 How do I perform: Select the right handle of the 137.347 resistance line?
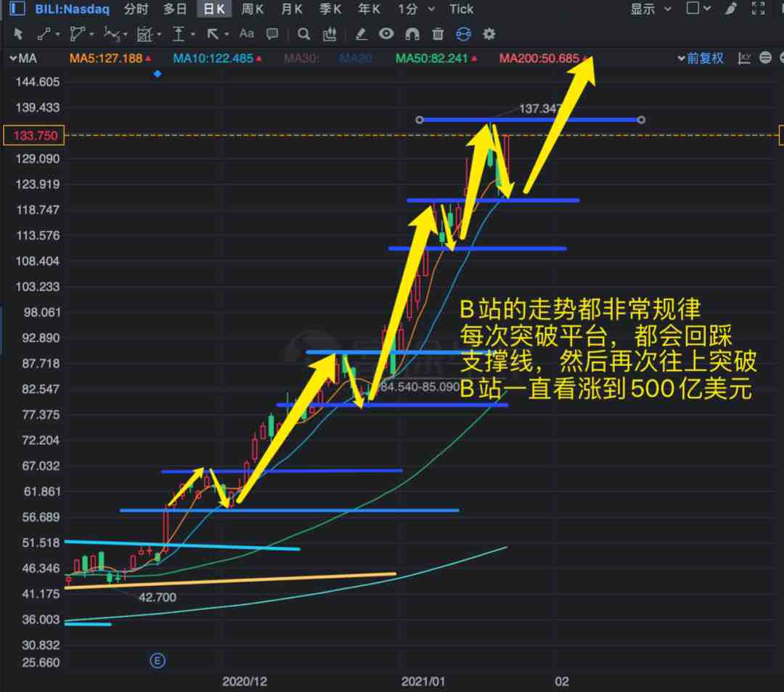click(641, 120)
